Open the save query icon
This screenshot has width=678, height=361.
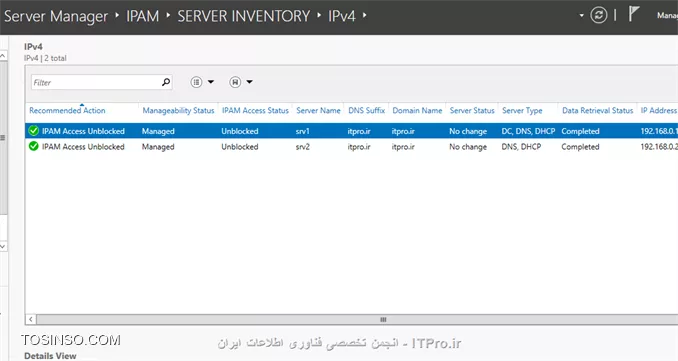(235, 82)
